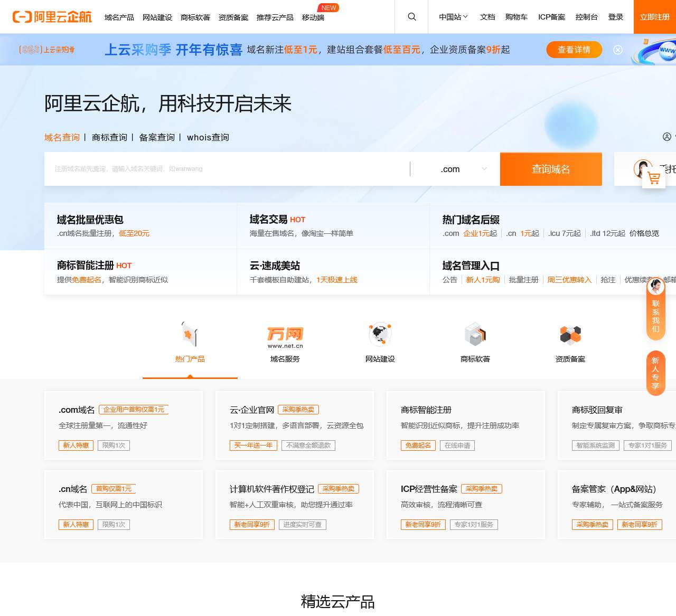Viewport: 676px width, 616px height.
Task: Click the 查看详情 banner button
Action: tap(574, 50)
